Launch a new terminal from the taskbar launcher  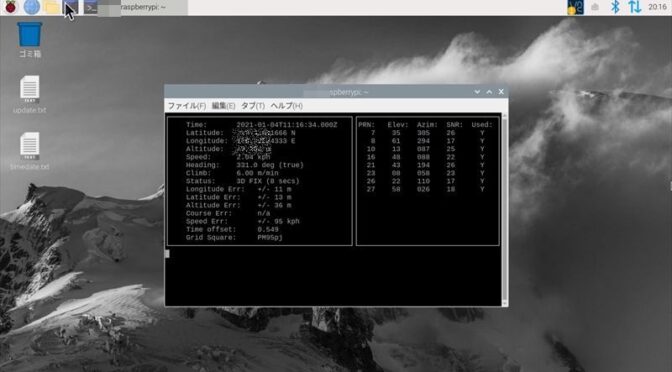(x=71, y=7)
